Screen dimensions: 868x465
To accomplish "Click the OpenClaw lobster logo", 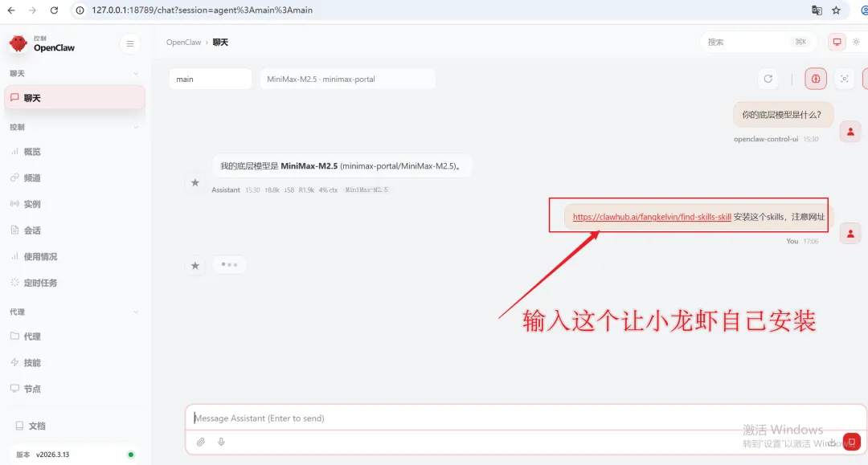I will click(18, 43).
